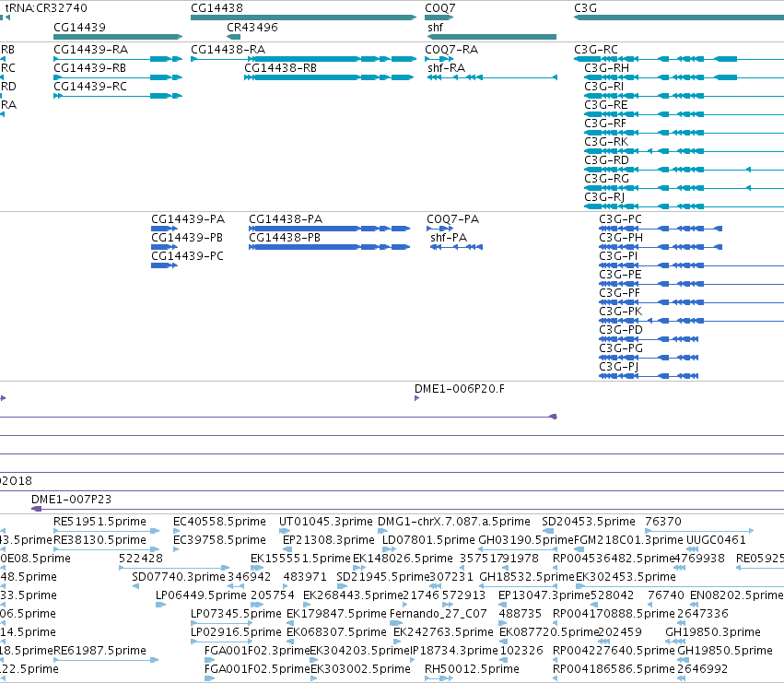Image resolution: width=784 pixels, height=683 pixels.
Task: Click EST label UT01045.3prime
Action: click(326, 522)
